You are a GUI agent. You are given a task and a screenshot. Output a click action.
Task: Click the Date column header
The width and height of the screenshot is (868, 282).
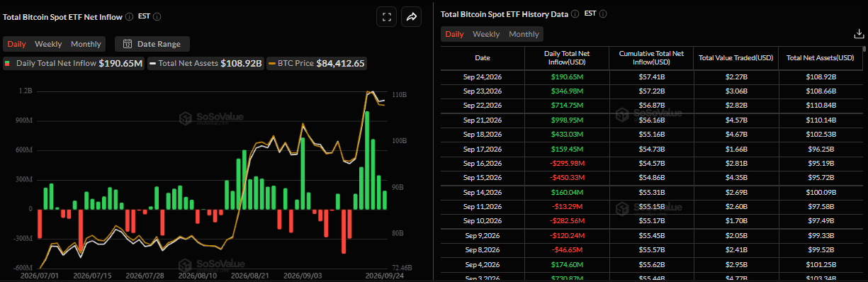pyautogui.click(x=482, y=57)
